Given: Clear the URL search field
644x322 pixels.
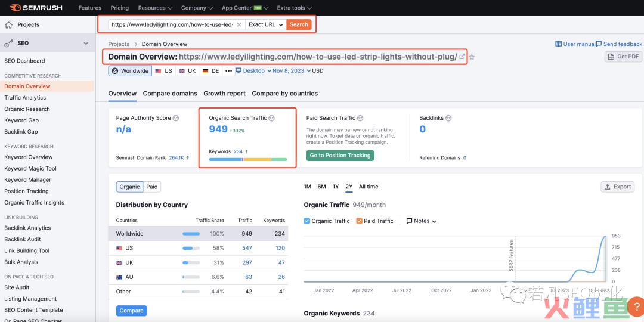Looking at the screenshot, I should click(239, 24).
